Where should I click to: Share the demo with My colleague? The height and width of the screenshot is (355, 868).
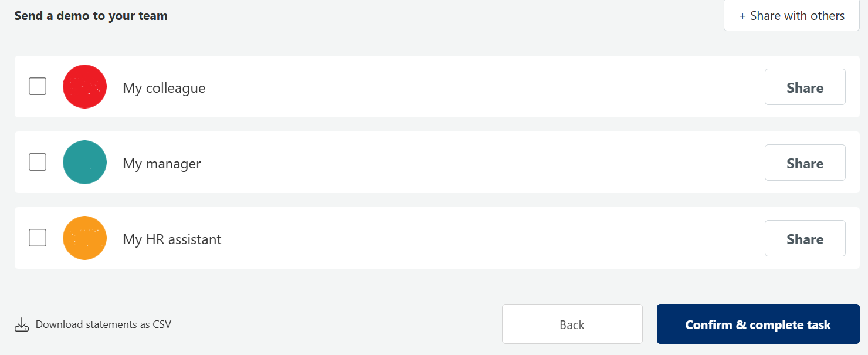(805, 87)
